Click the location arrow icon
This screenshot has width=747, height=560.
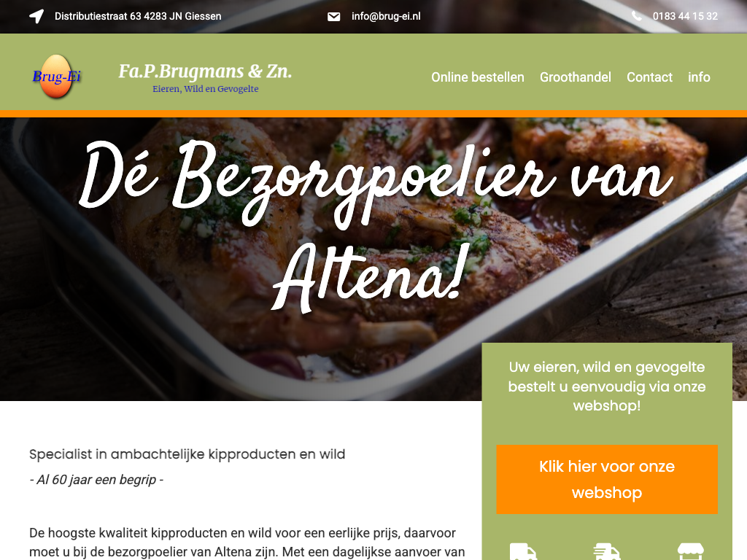36,16
